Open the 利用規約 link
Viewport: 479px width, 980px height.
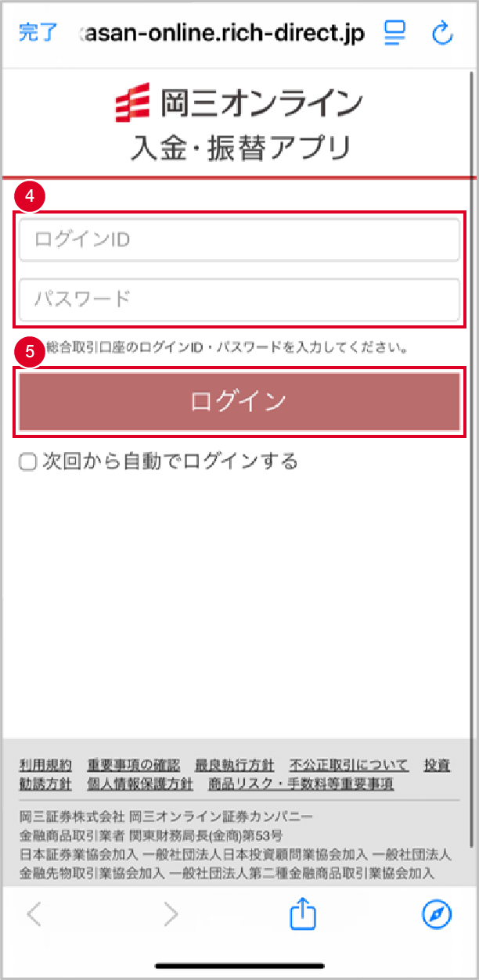[45, 765]
